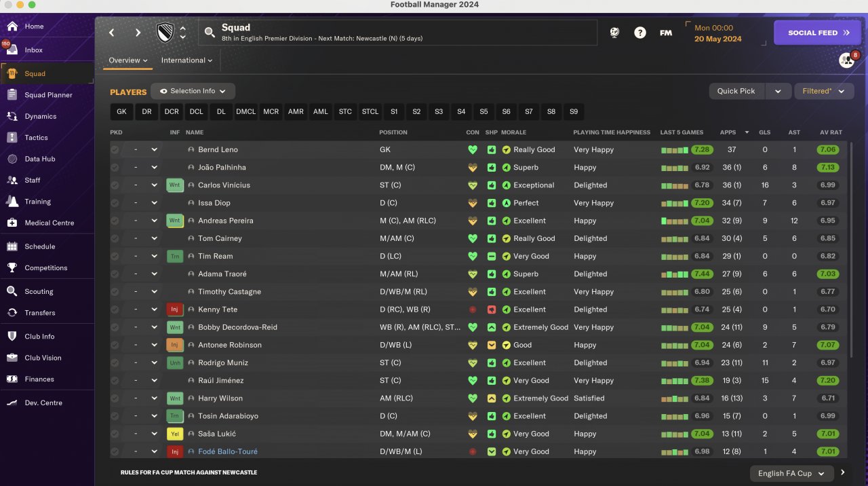Open the Club Info shield icon

point(12,337)
